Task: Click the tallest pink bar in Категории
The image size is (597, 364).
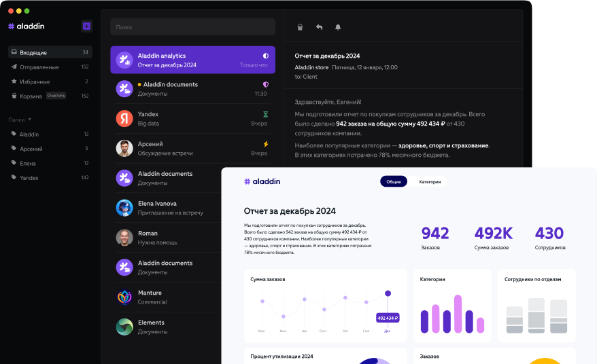Action: [x=458, y=314]
